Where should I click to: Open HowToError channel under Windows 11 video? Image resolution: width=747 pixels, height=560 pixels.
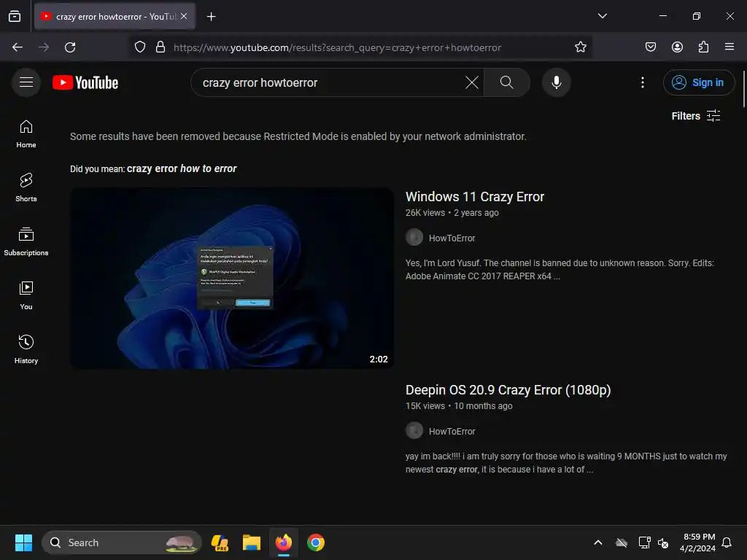pos(452,238)
